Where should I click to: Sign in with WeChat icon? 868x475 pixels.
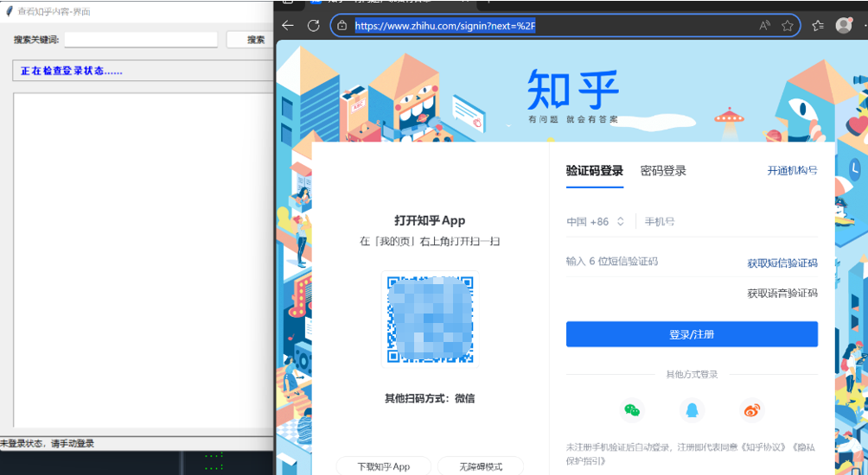point(632,410)
